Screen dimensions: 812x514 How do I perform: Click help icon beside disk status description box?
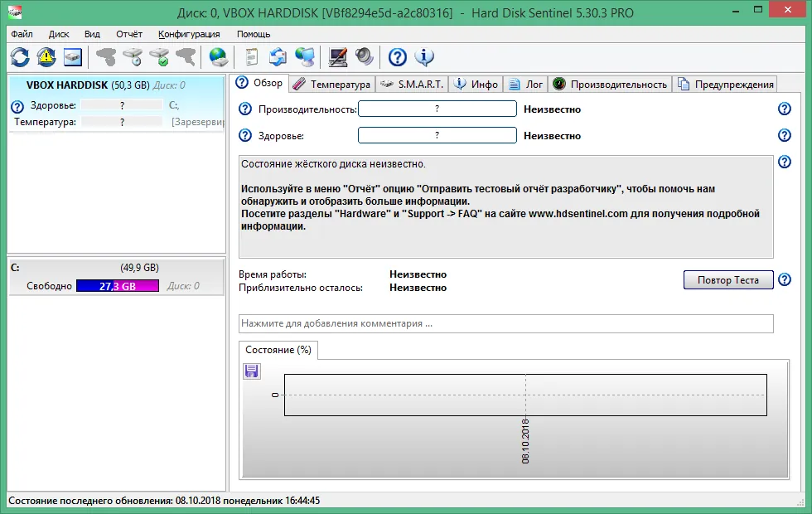click(x=785, y=162)
